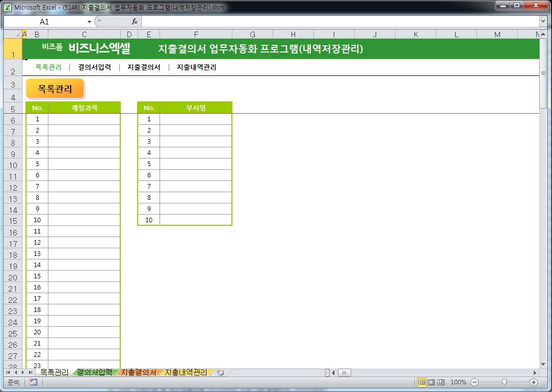Switch to the 지출결의서 sheet tab

(x=139, y=372)
